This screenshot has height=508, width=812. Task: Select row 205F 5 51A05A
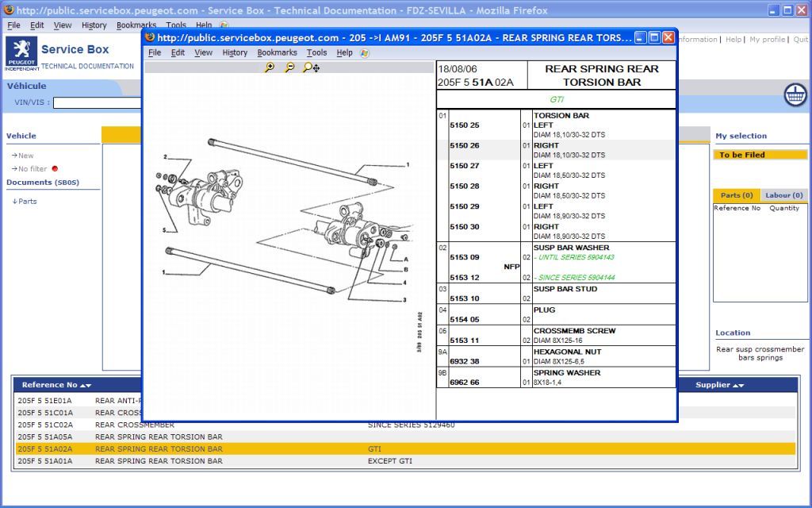(405, 437)
